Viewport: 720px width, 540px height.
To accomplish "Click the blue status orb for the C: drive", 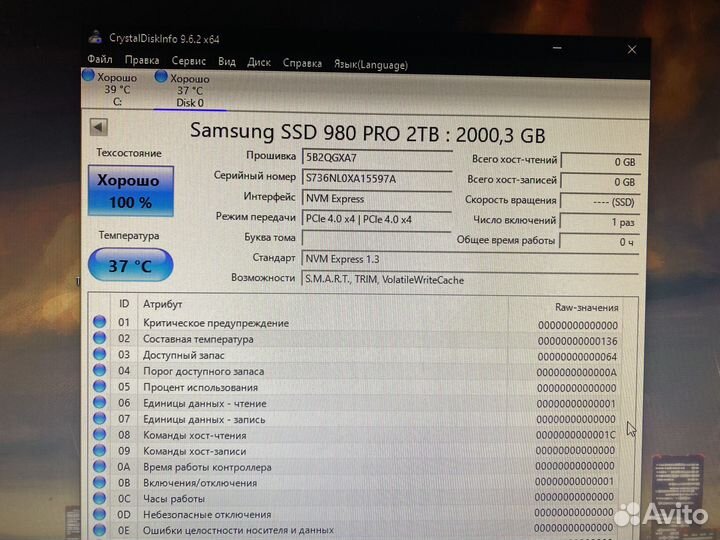I will point(88,75).
